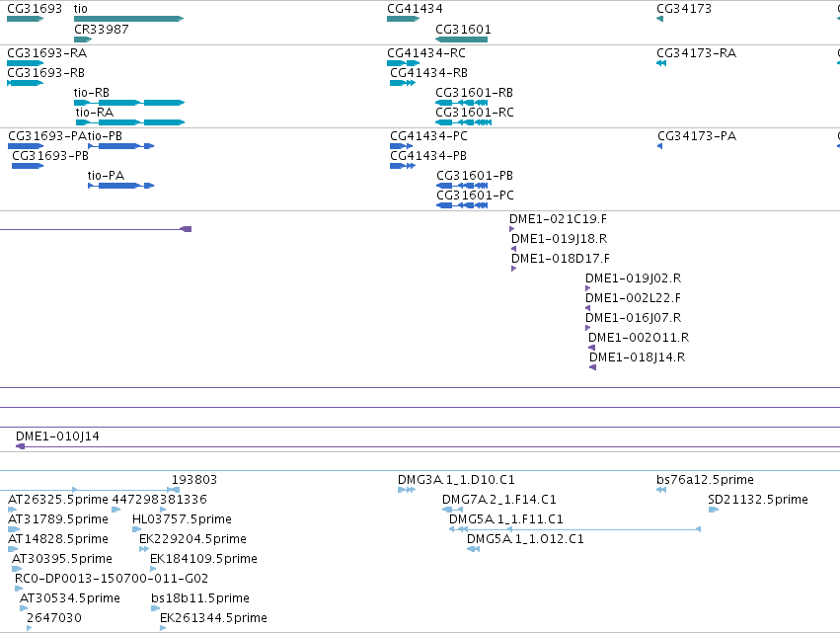Select protein CG41434-PC
The width and height of the screenshot is (840, 633).
click(x=402, y=146)
